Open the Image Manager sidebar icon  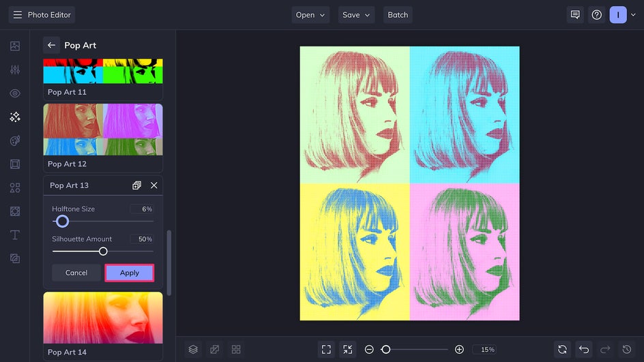pos(15,46)
